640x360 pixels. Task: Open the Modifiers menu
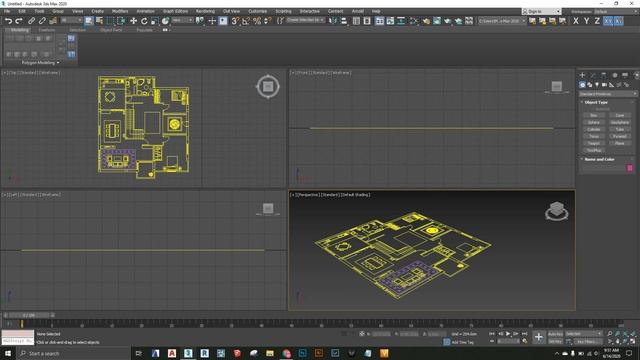[x=120, y=11]
